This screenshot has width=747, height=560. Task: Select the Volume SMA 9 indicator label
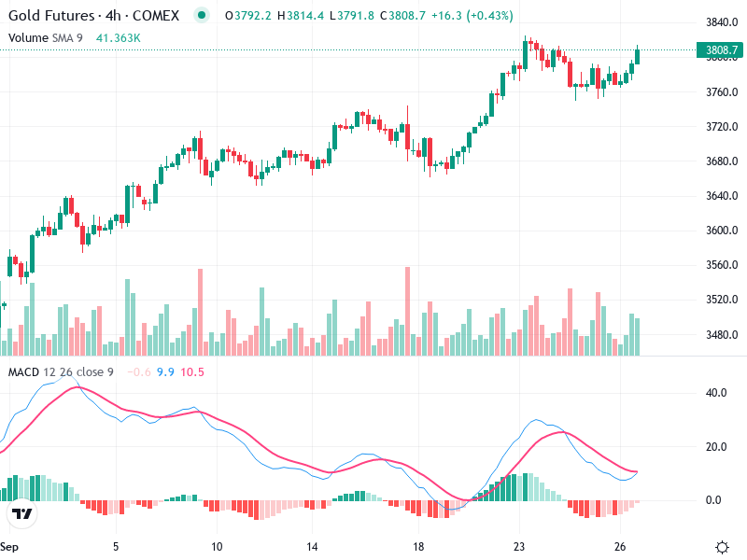pos(47,37)
